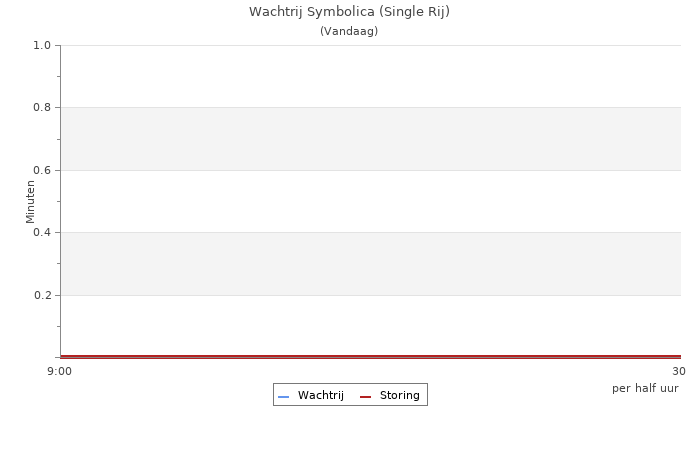Image resolution: width=700 pixels, height=450 pixels.
Task: Toggle the Wachtrij series legend label
Action: pos(320,396)
